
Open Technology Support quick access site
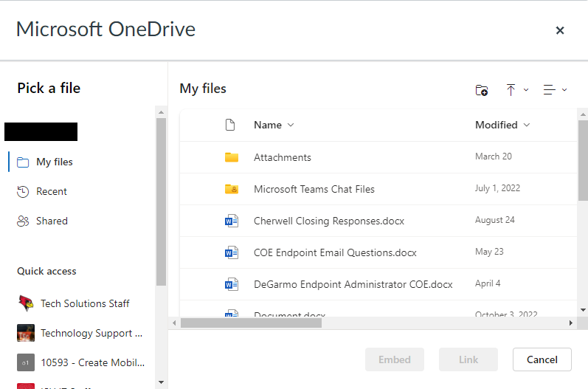[x=91, y=333]
